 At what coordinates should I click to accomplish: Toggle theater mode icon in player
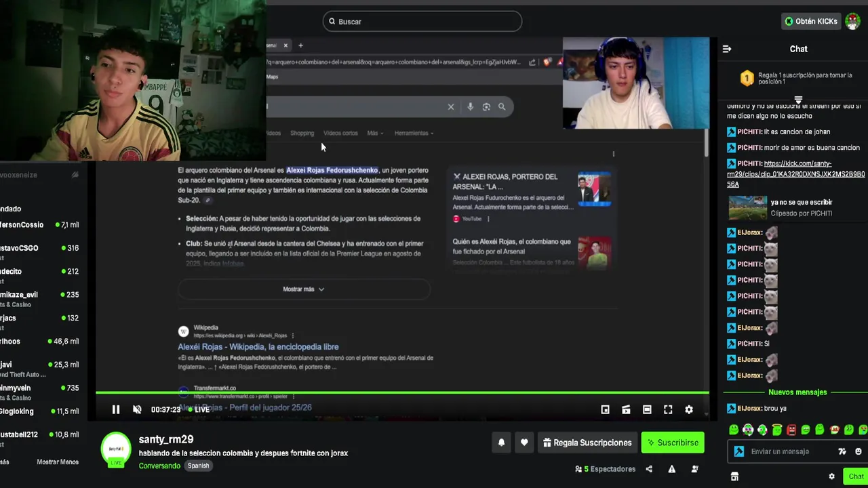coord(647,409)
